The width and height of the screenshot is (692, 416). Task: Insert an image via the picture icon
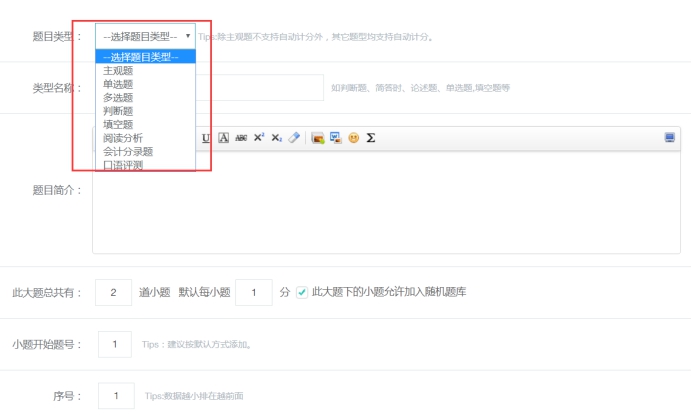point(318,138)
